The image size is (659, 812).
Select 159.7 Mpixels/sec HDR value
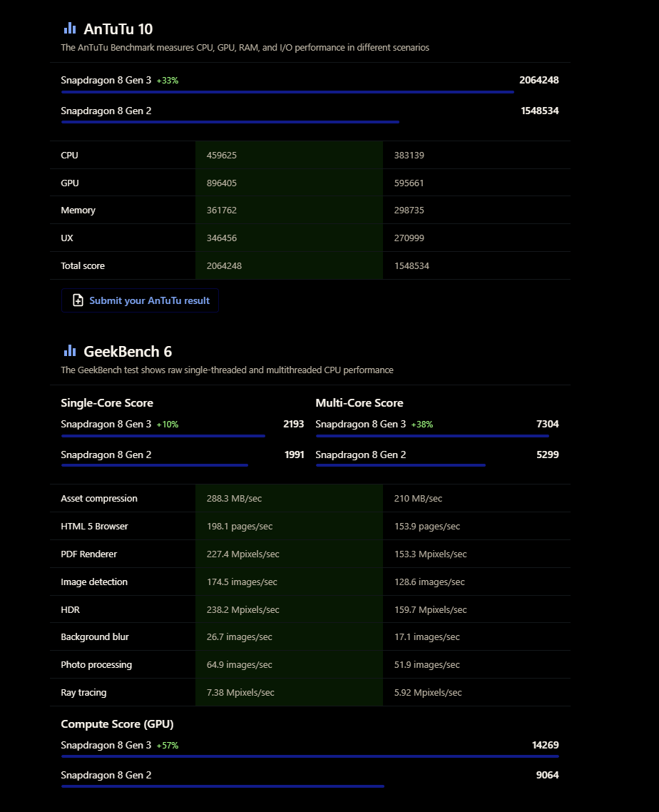point(430,609)
